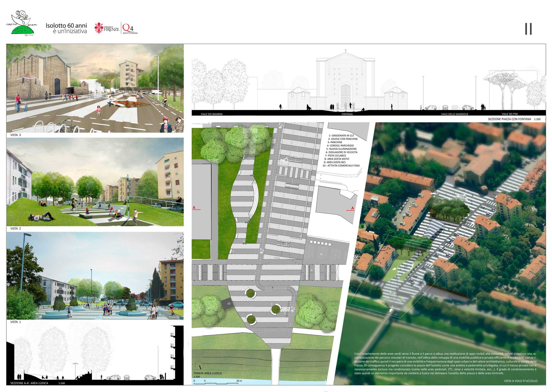Click the number 7 on the cycle path

coord(272,288)
